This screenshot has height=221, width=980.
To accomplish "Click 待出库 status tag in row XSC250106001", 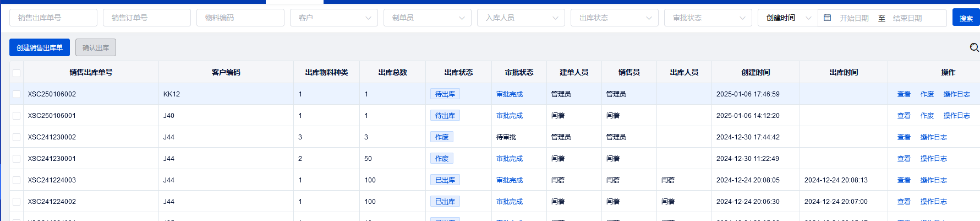I will click(445, 116).
